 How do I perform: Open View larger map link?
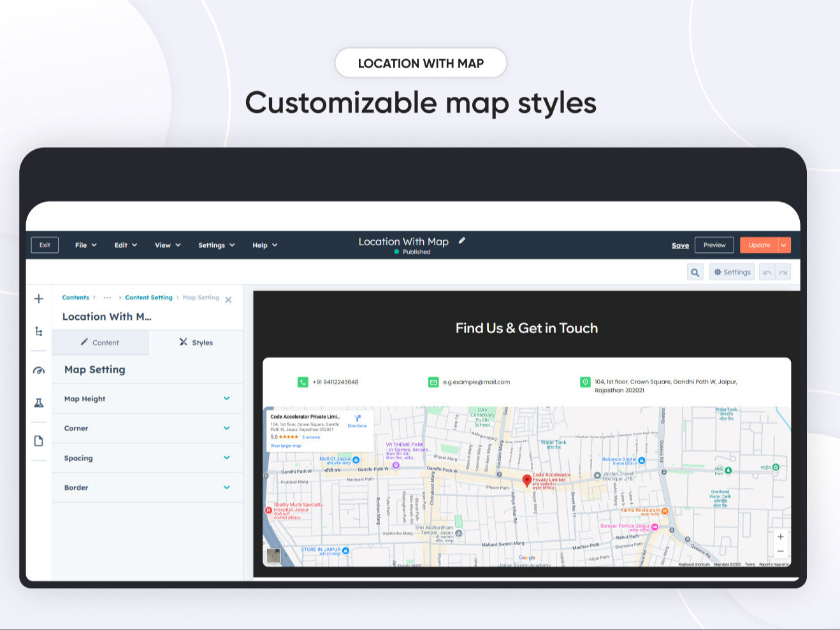point(287,446)
